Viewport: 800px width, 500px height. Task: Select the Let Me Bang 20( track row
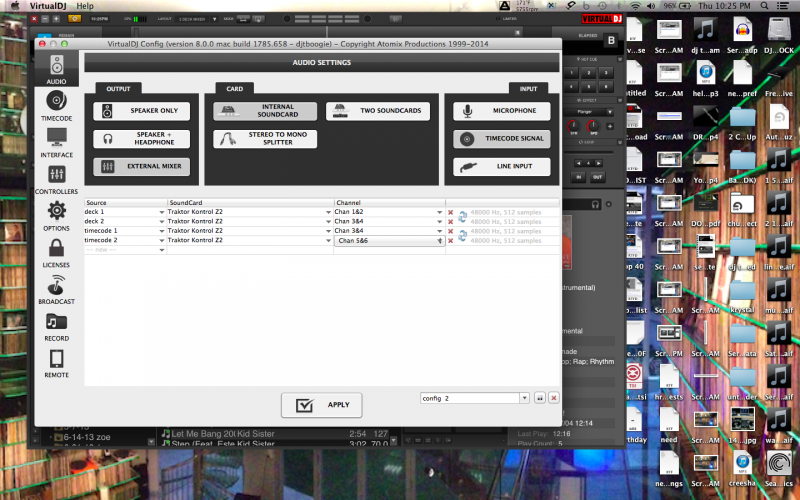(274, 434)
